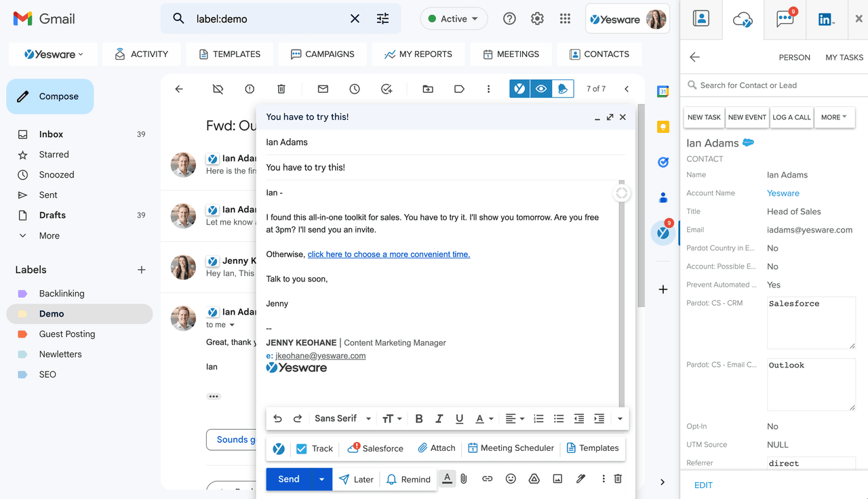Open the text color picker

[484, 419]
